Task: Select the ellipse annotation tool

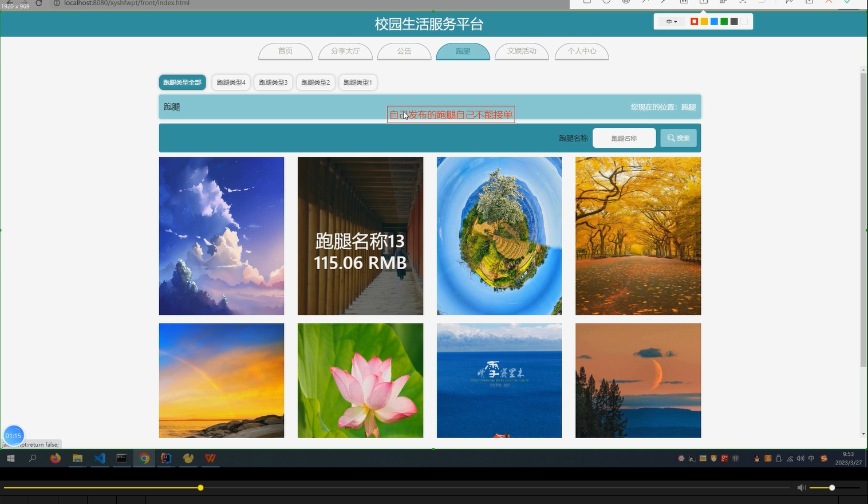Action: pyautogui.click(x=606, y=3)
